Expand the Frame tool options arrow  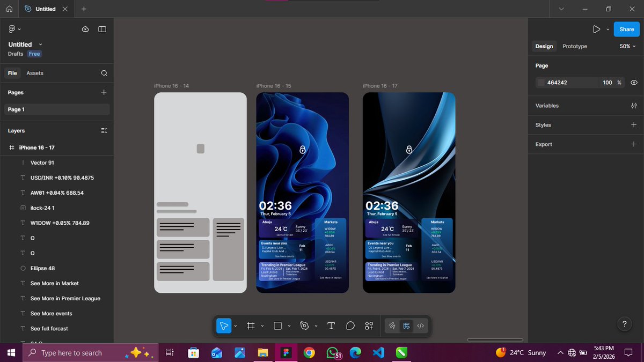[262, 326]
